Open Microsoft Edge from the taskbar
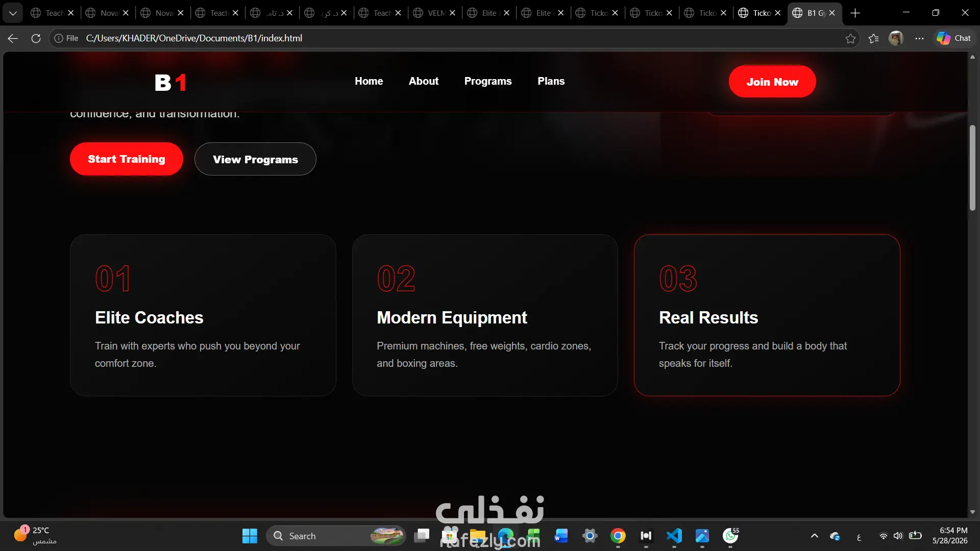Screen dimensions: 980x551 [x=506, y=536]
